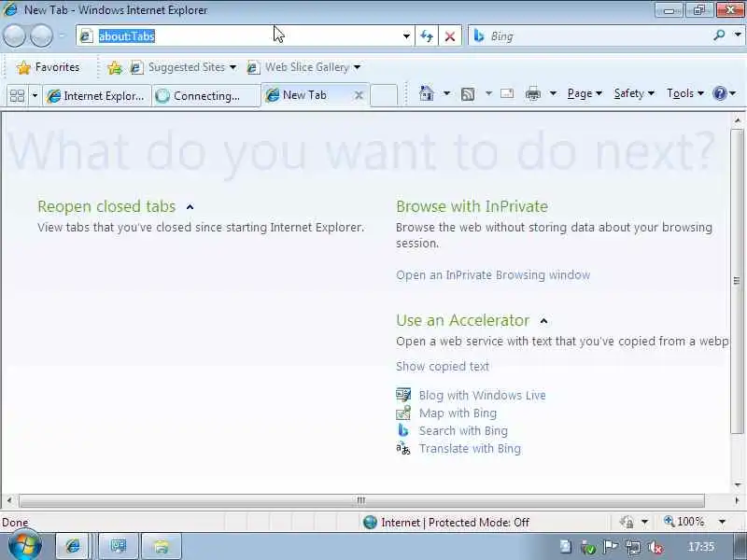Open the tab list dropdown arrow

[35, 96]
